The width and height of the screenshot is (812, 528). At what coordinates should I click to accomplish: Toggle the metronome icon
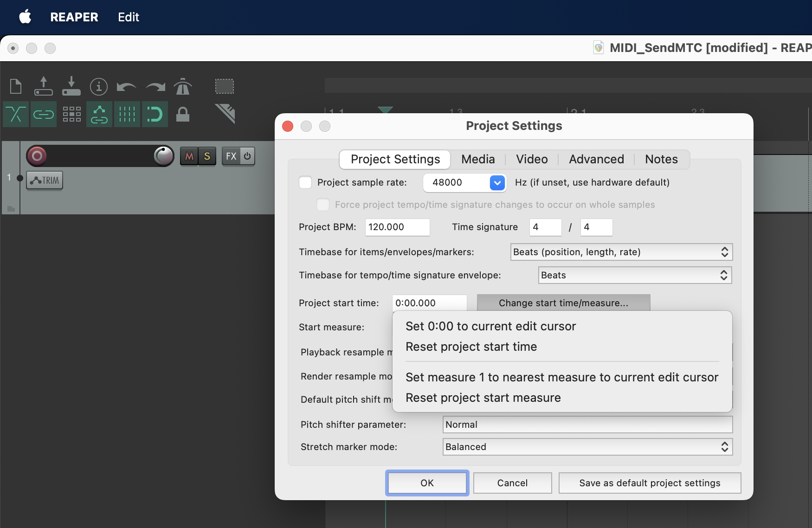tap(183, 86)
